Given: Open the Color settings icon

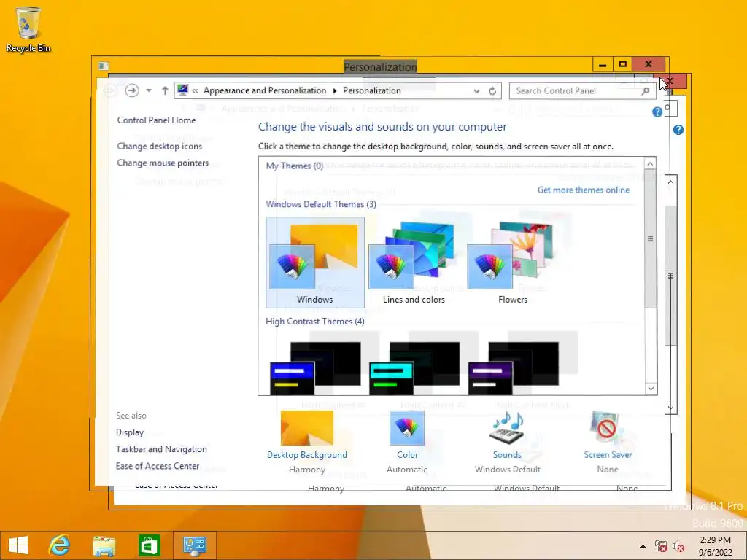Looking at the screenshot, I should pyautogui.click(x=407, y=428).
